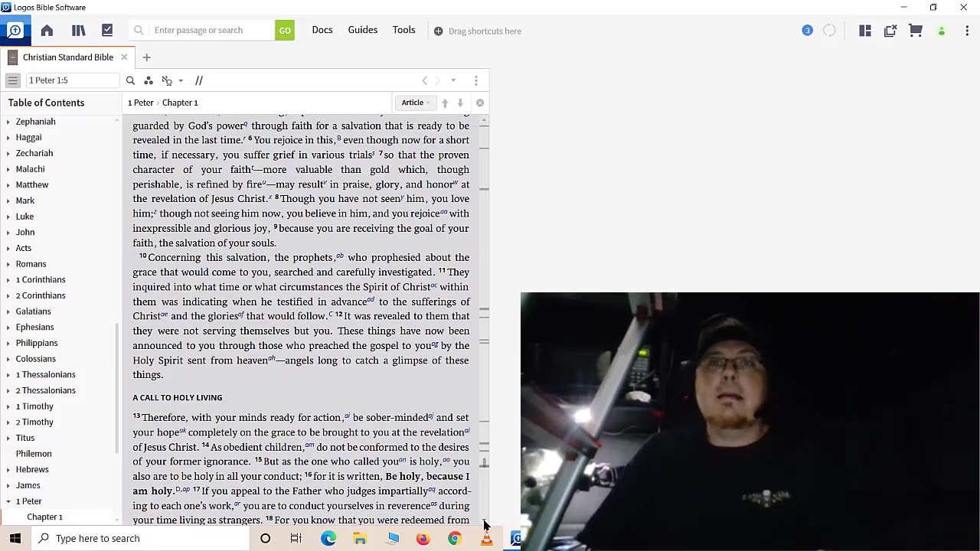Image resolution: width=980 pixels, height=551 pixels.
Task: Click the green GO button
Action: 285,31
